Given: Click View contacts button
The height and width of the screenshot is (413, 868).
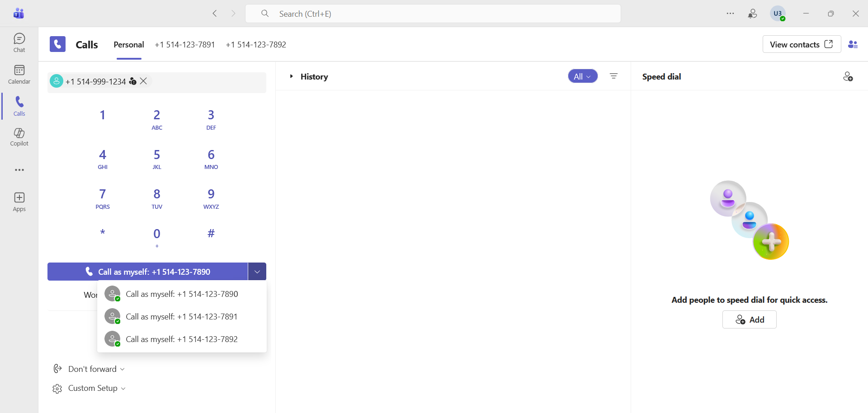Looking at the screenshot, I should point(802,44).
